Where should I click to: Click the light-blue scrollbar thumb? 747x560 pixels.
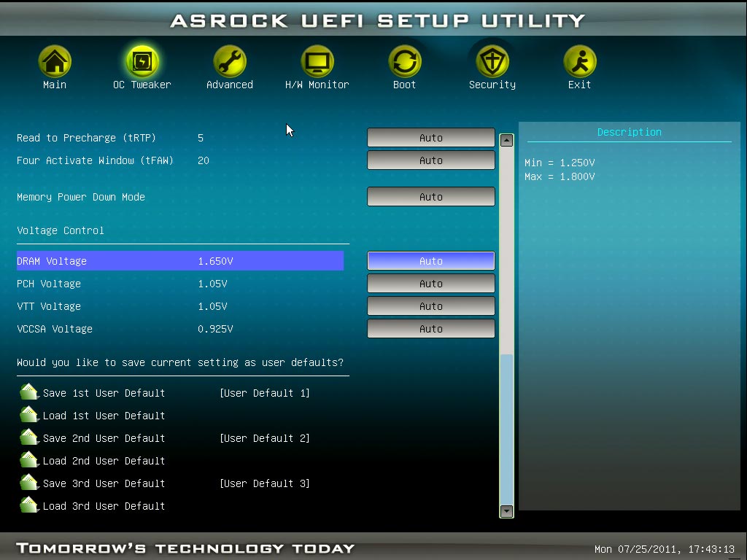506,429
